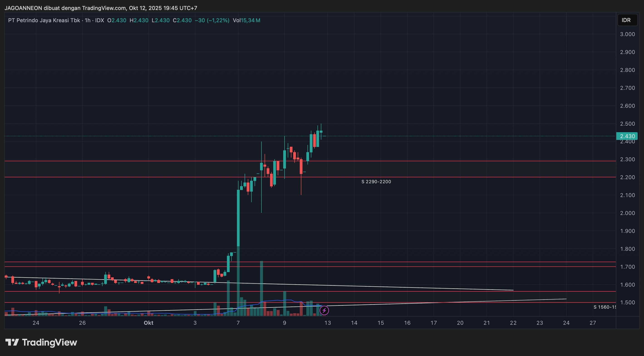Click the TradingView logo at the bottom
The height and width of the screenshot is (356, 644).
pyautogui.click(x=41, y=342)
